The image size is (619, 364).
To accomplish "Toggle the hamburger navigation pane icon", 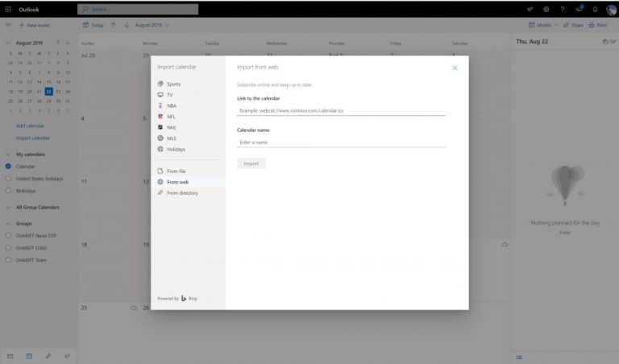I will [8, 25].
